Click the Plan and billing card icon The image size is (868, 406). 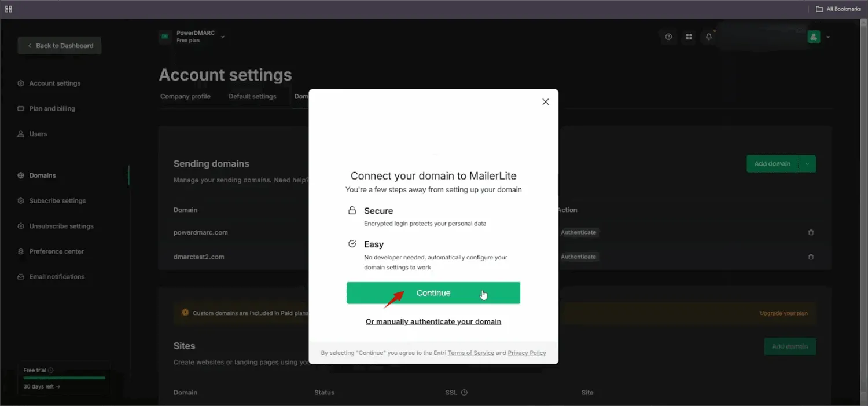point(21,109)
